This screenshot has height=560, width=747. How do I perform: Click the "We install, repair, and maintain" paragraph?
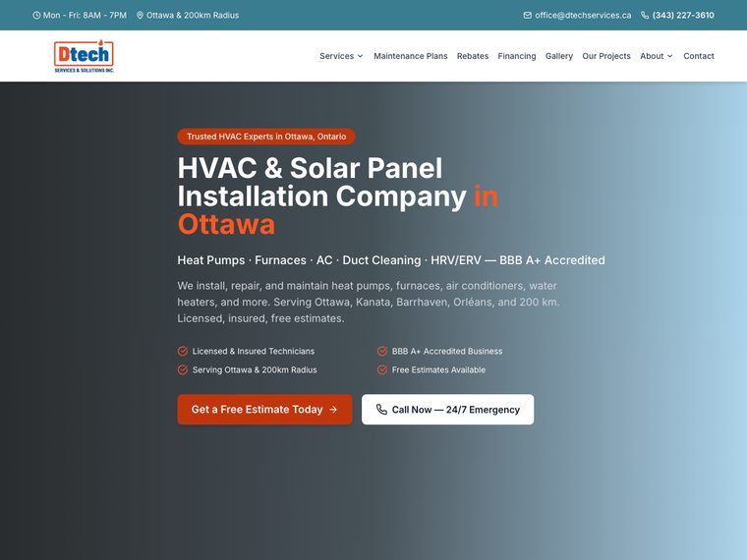click(x=369, y=302)
